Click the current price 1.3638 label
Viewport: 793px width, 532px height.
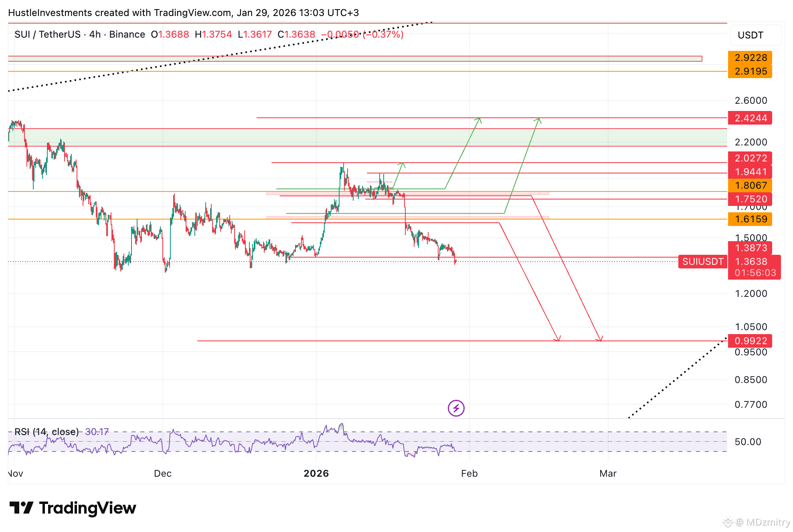[751, 262]
